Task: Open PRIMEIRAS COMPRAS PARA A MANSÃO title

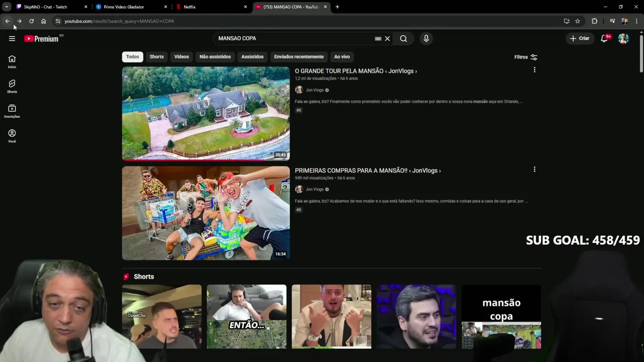Action: [368, 170]
